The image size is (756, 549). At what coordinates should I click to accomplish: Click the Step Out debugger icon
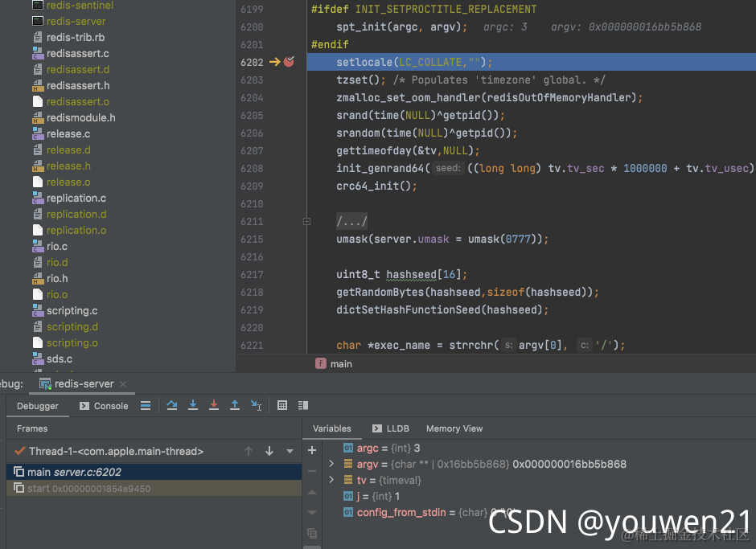coord(235,405)
